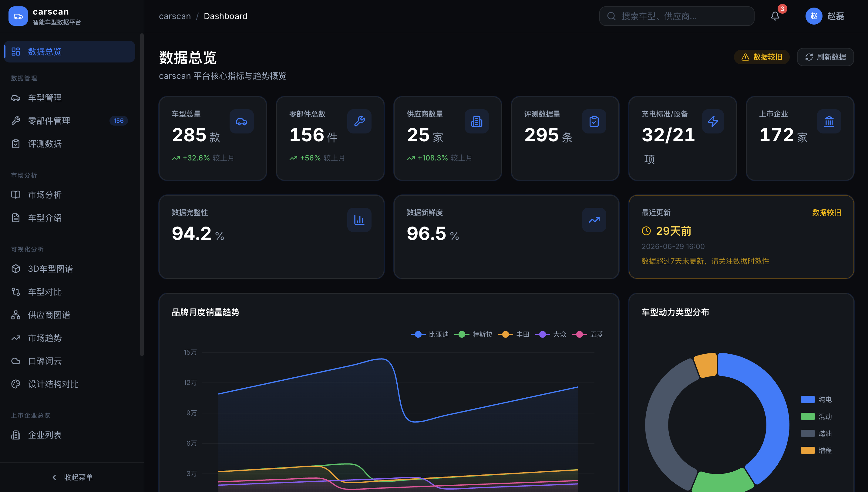Open 供应商图谱 in the sidebar

point(69,315)
